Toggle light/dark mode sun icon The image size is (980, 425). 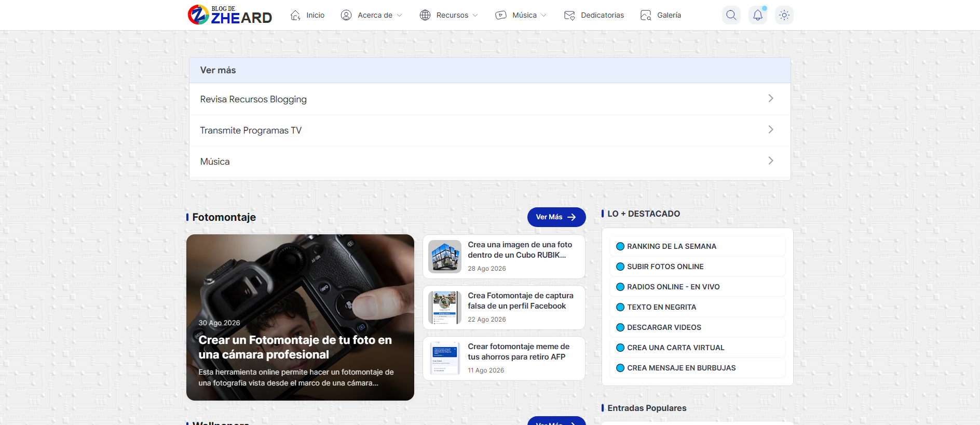(784, 15)
